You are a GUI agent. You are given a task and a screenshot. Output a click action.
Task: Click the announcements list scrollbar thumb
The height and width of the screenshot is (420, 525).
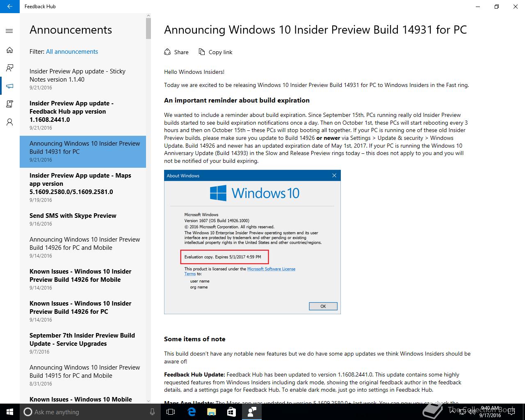click(148, 28)
